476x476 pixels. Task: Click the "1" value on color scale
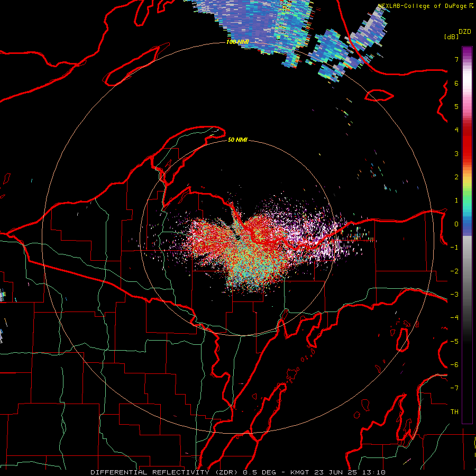pyautogui.click(x=456, y=200)
